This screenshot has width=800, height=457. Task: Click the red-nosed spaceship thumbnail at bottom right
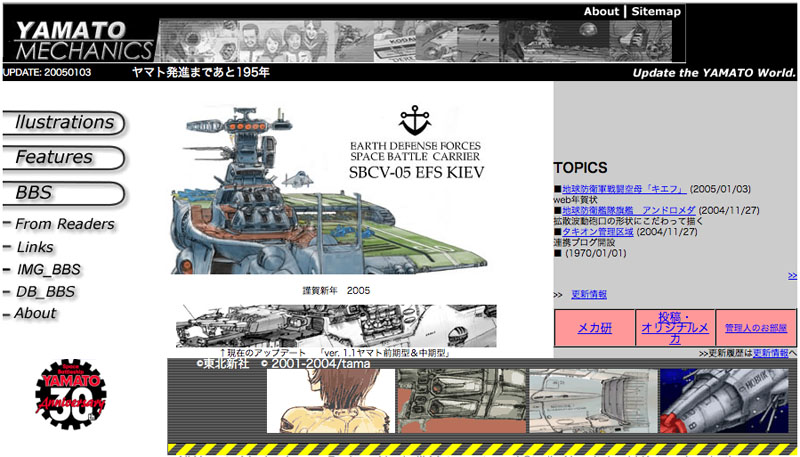pyautogui.click(x=727, y=400)
